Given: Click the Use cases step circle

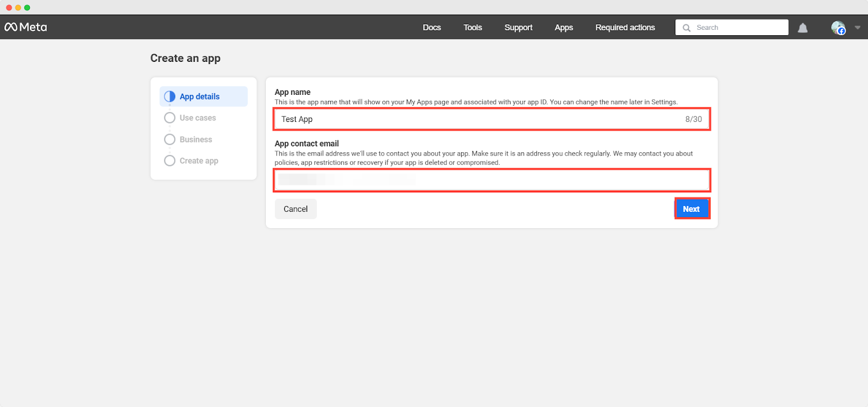Looking at the screenshot, I should pyautogui.click(x=170, y=118).
